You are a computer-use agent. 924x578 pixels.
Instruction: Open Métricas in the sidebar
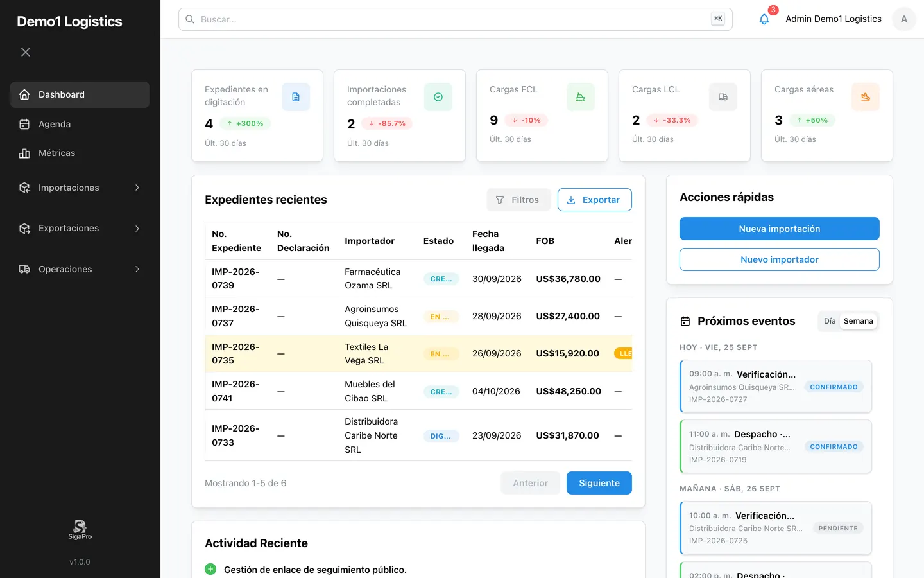click(x=80, y=153)
